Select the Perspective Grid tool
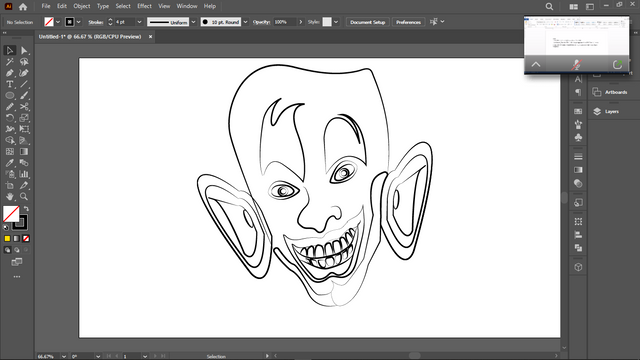640x360 pixels. pyautogui.click(x=24, y=140)
